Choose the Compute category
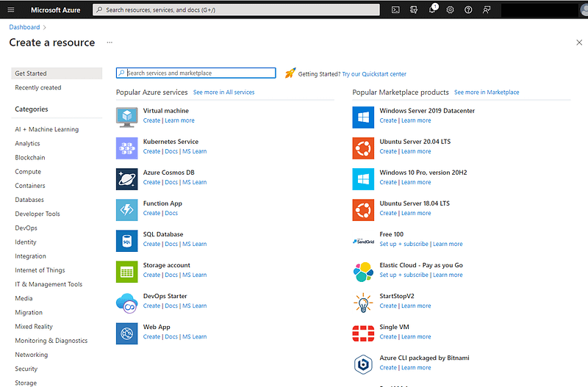The width and height of the screenshot is (588, 387). click(x=28, y=172)
